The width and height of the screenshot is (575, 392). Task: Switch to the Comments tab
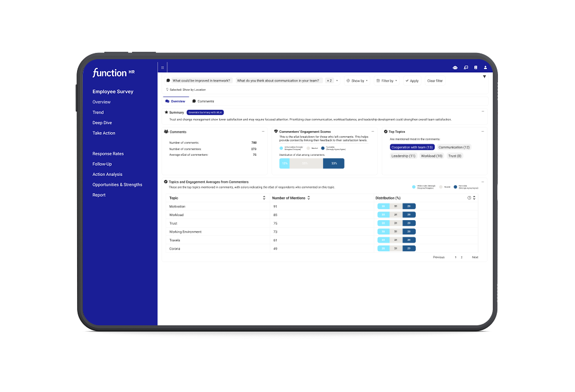[203, 101]
